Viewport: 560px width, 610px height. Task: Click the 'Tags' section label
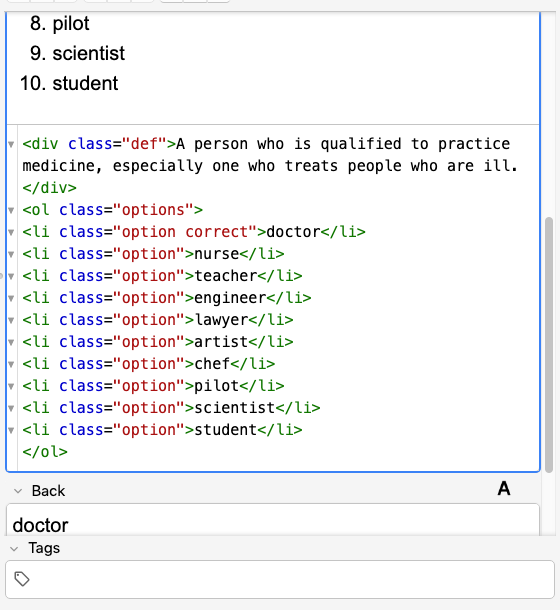[44, 548]
